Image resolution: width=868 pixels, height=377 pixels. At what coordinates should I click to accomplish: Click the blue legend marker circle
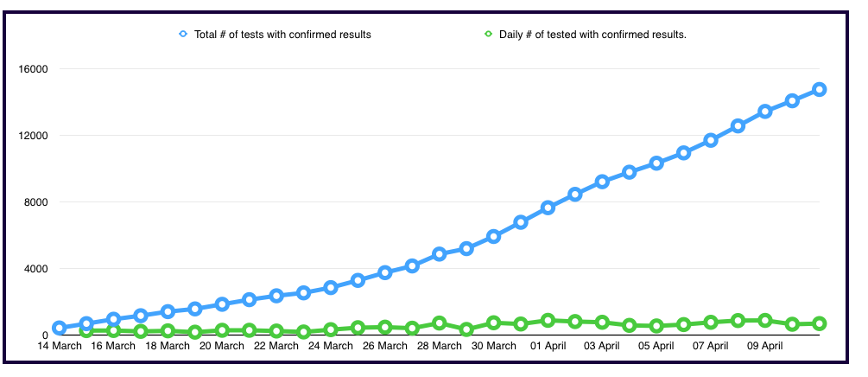(x=183, y=35)
